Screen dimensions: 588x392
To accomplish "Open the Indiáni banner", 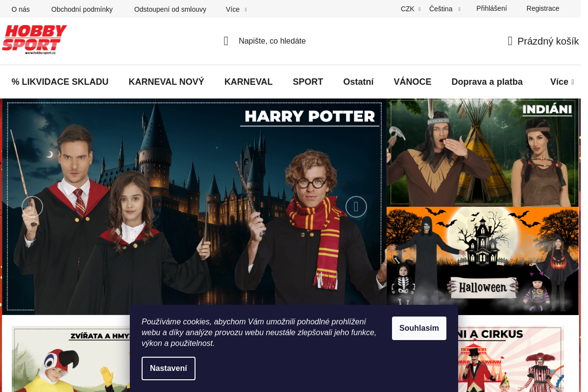I will point(483,152).
